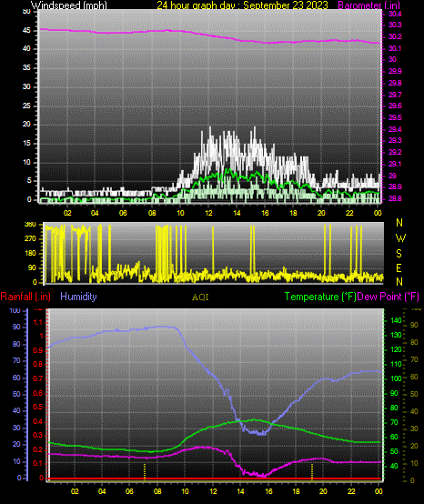
Task: Click the '06' hour label under bottom graph
Action: (129, 491)
